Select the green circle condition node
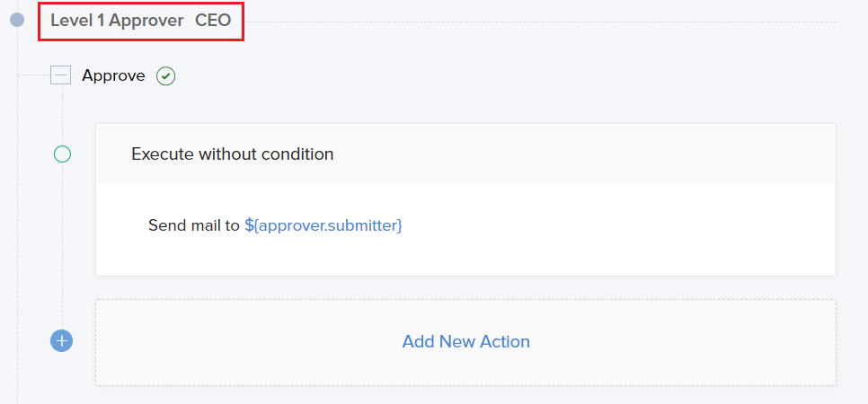The image size is (868, 404). pyautogui.click(x=62, y=154)
